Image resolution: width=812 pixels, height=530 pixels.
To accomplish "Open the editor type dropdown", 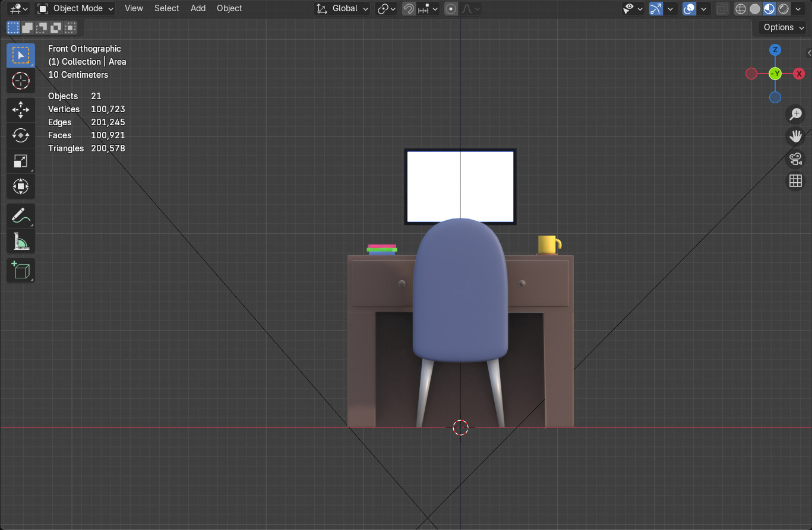I will pos(18,9).
